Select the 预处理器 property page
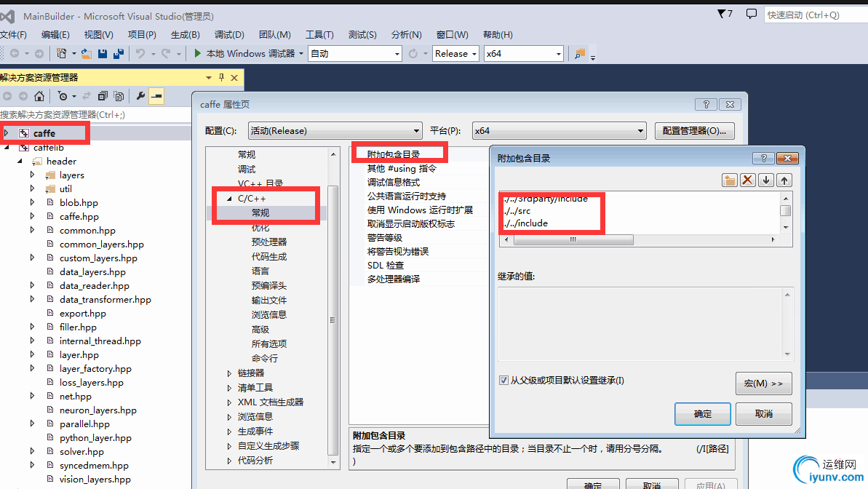Image resolution: width=868 pixels, height=489 pixels. 269,242
